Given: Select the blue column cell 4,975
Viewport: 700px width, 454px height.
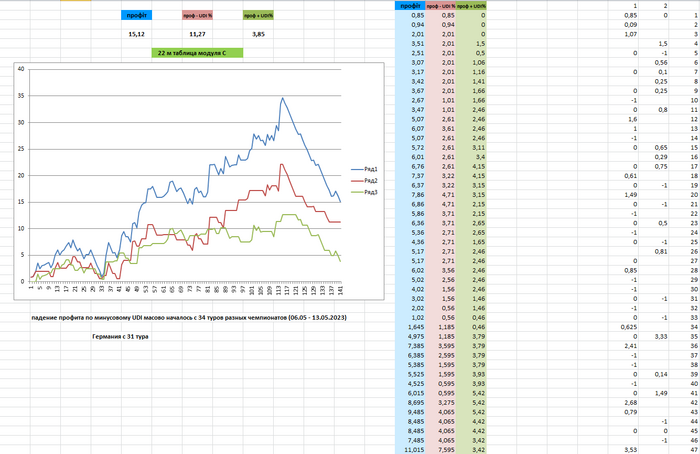Looking at the screenshot, I should click(x=410, y=336).
